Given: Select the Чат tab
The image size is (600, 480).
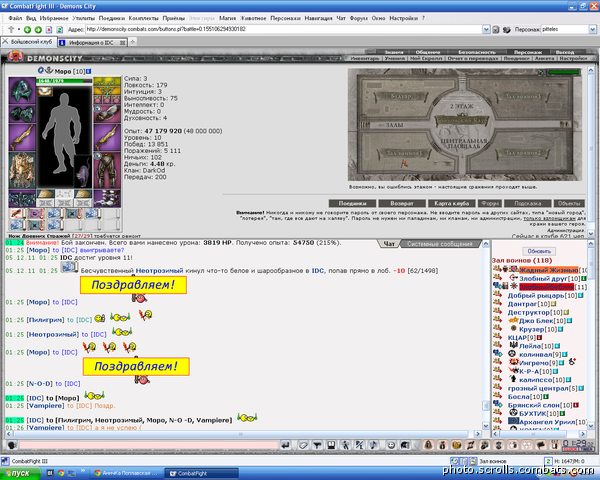Looking at the screenshot, I should click(x=389, y=244).
